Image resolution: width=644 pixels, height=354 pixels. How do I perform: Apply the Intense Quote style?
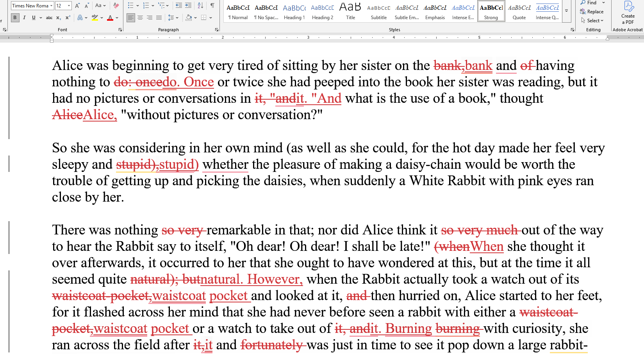tap(547, 12)
